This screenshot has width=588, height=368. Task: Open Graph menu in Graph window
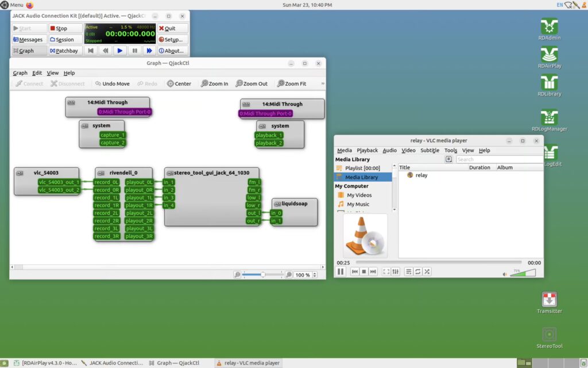(20, 73)
